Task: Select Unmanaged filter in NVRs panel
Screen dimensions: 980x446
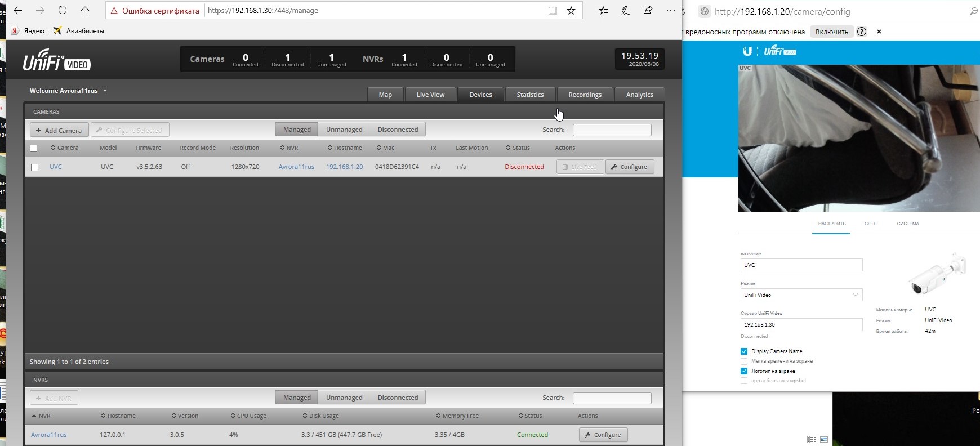Action: click(344, 398)
